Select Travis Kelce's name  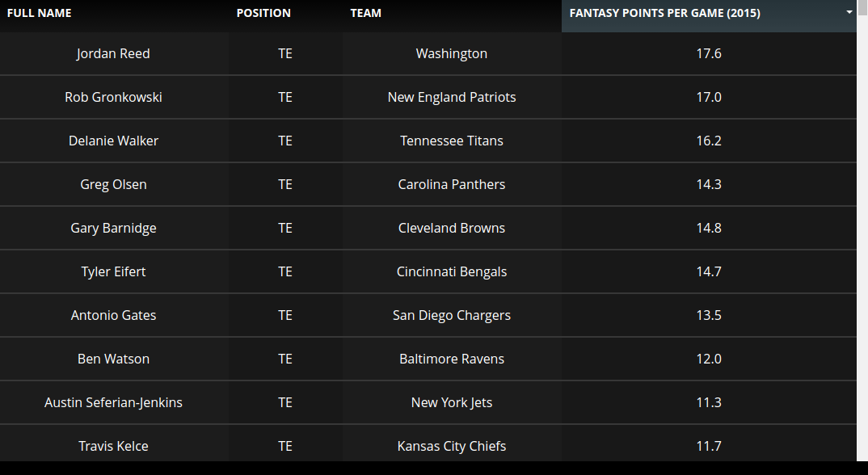113,446
